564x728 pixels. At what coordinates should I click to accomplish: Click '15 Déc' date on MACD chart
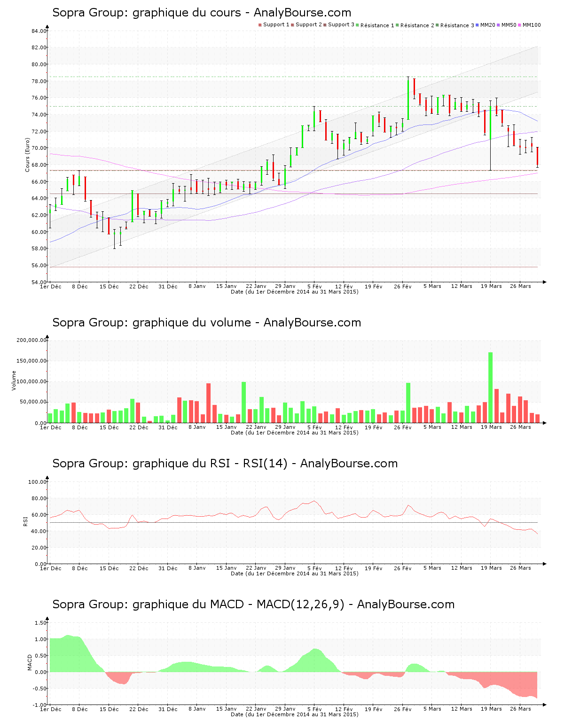point(109,709)
